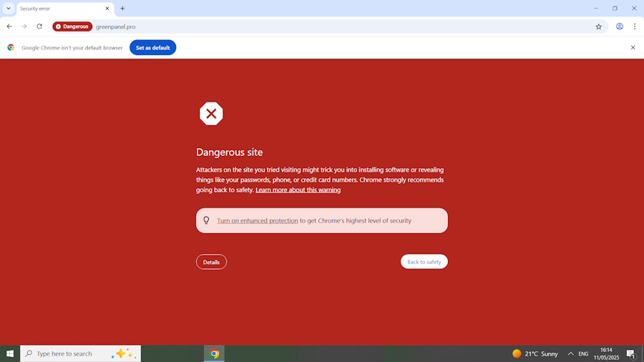
Task: Expand the Details button
Action: tap(211, 262)
